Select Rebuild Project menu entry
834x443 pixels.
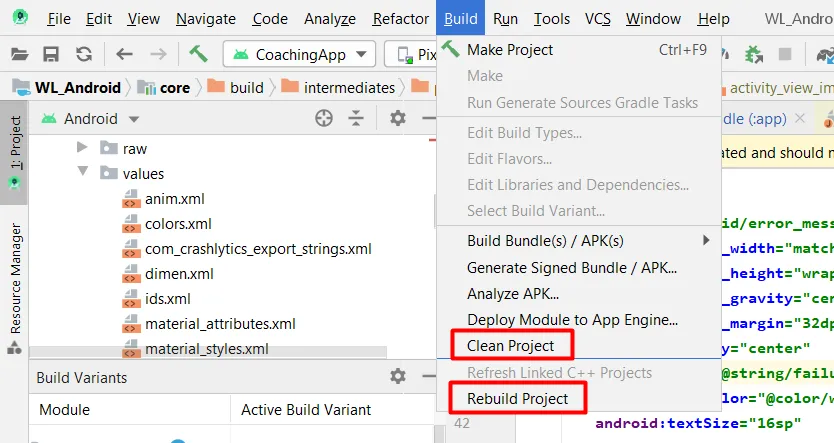(x=517, y=398)
